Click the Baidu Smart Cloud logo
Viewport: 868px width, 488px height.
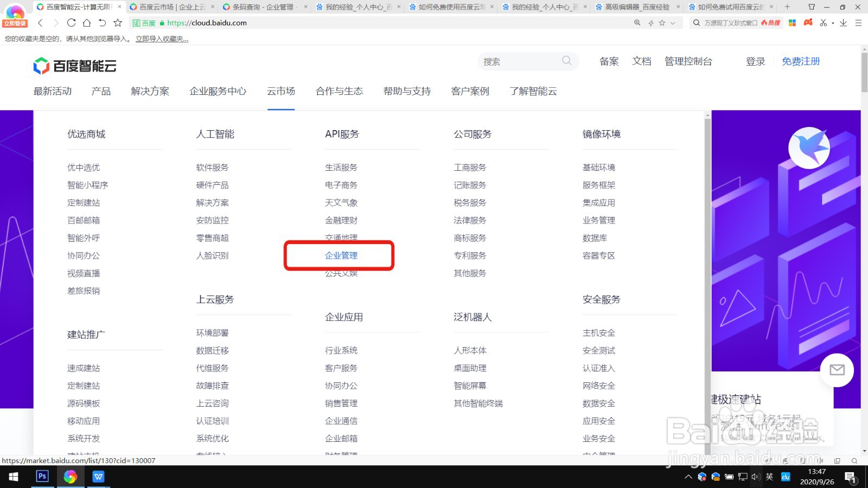coord(74,65)
